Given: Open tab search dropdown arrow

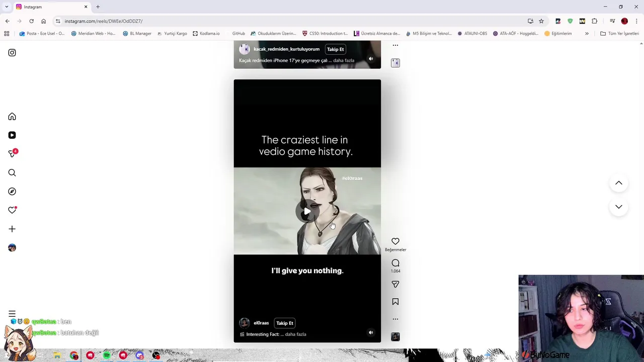Looking at the screenshot, I should [x=7, y=7].
